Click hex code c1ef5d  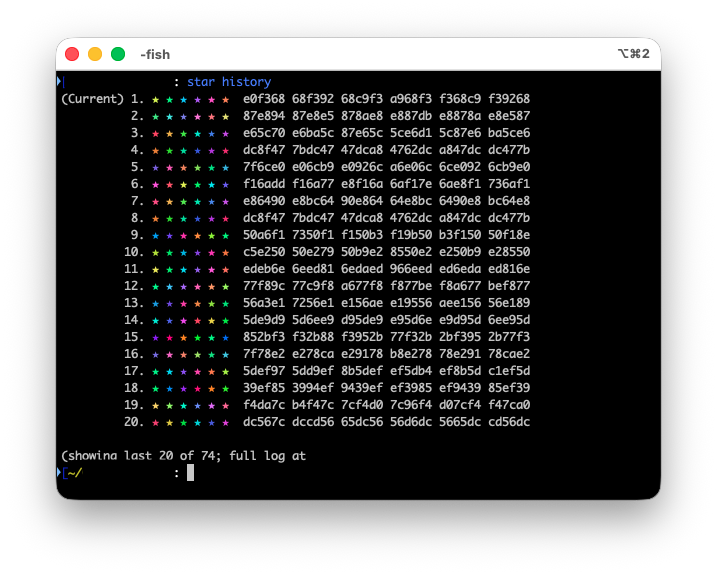coord(509,370)
